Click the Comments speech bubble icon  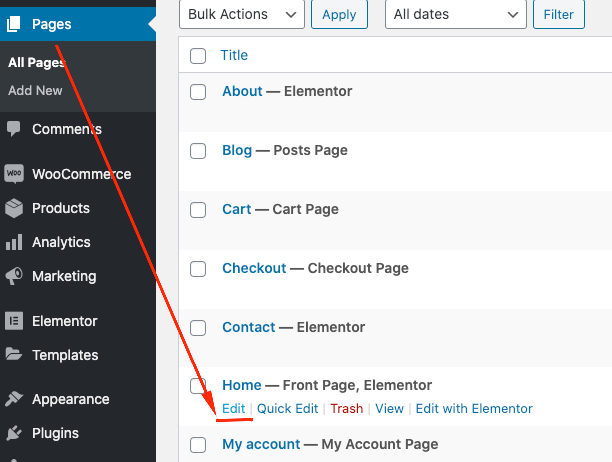point(14,129)
